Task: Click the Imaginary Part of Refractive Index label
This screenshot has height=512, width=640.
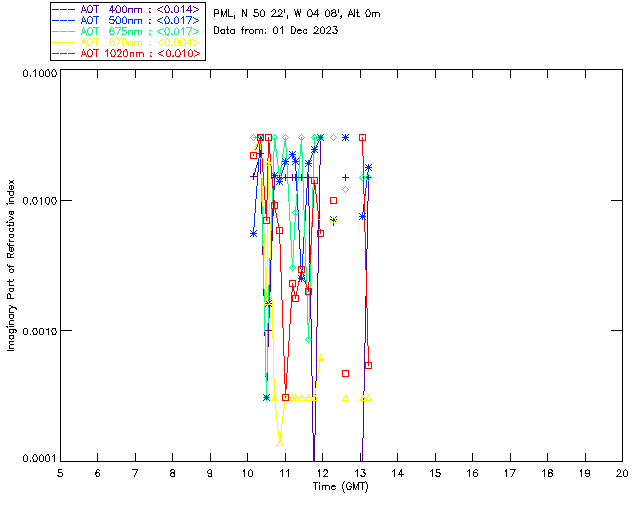Action: (11, 265)
